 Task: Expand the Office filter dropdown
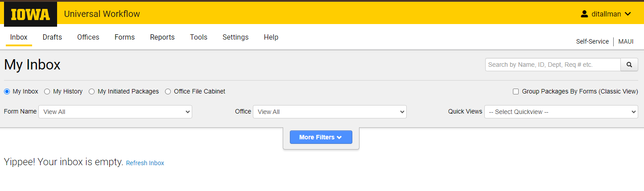(x=330, y=112)
